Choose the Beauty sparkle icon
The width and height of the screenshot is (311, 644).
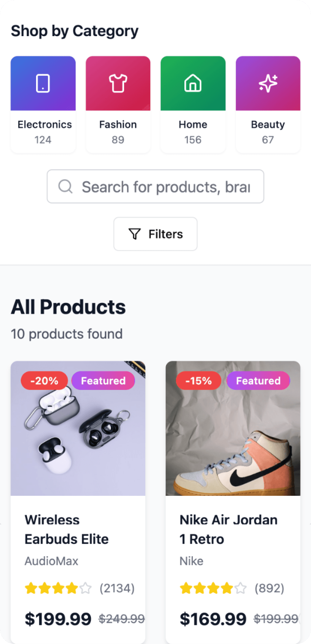[268, 83]
